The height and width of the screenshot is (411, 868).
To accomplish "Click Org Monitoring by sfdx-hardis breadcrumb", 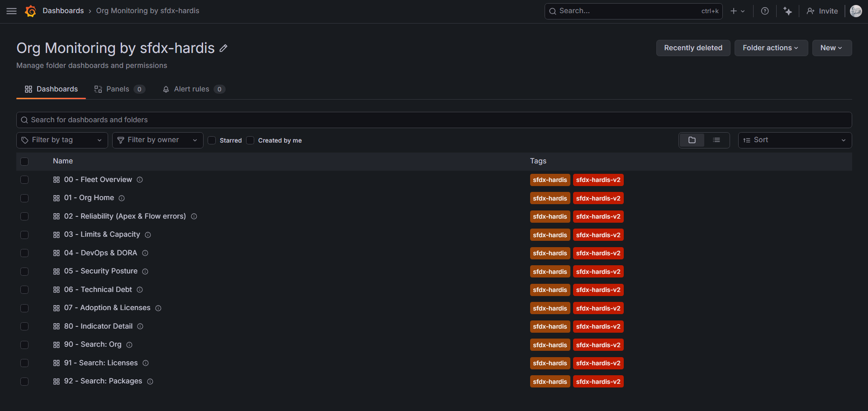I will 147,11.
